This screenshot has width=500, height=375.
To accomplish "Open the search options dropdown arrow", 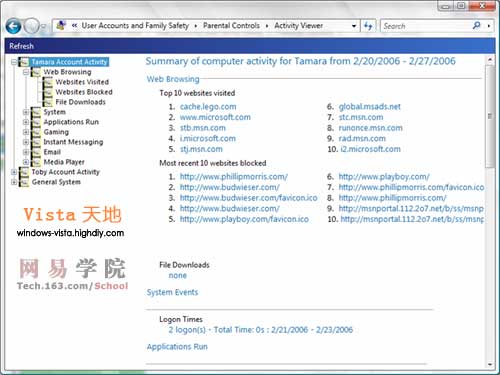I will [489, 26].
